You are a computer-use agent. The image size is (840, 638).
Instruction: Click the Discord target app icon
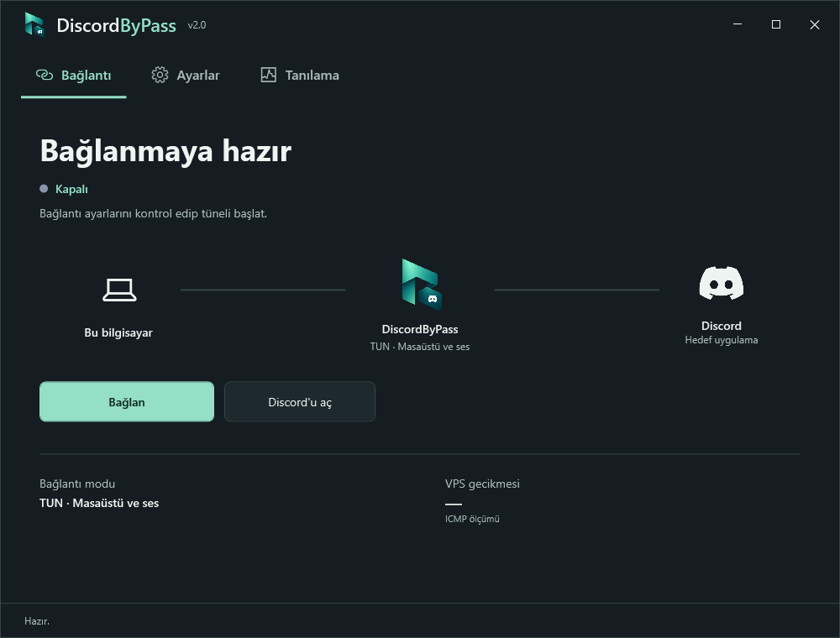coord(721,283)
